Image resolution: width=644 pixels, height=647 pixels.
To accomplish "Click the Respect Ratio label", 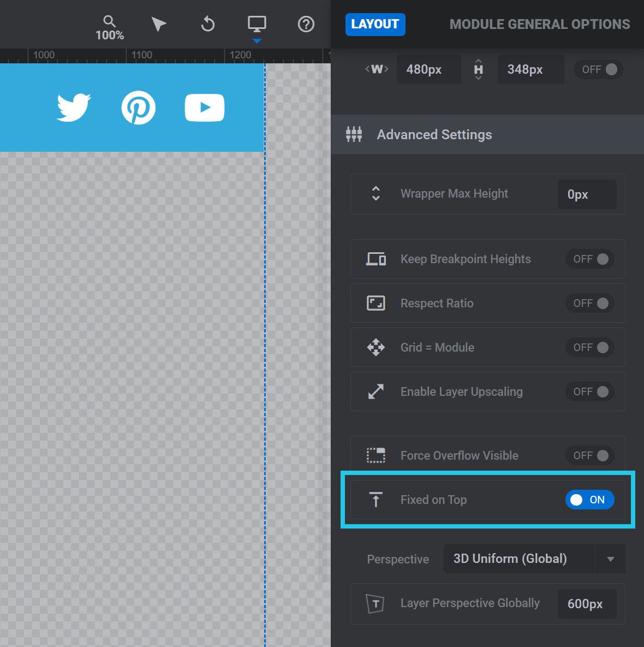I will point(437,303).
